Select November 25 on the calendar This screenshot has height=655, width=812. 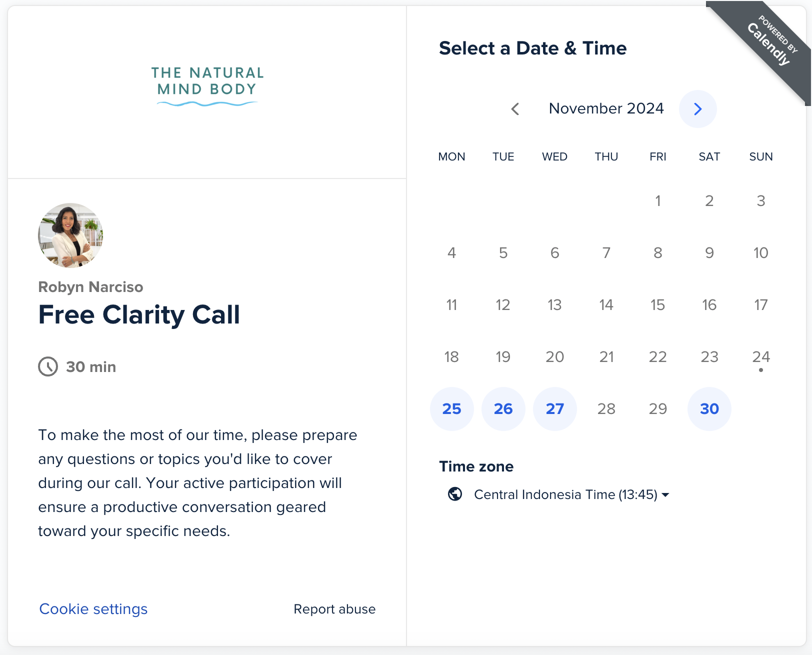(452, 409)
